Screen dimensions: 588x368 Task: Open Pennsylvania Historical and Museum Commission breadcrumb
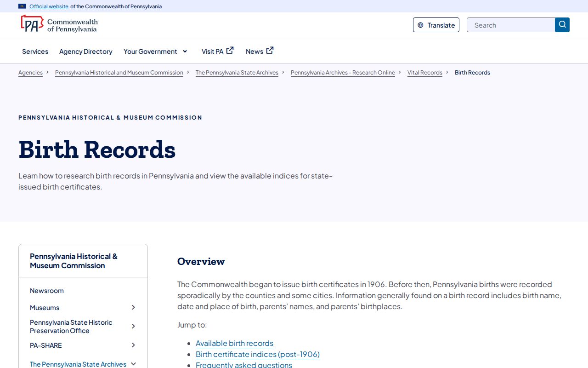119,73
